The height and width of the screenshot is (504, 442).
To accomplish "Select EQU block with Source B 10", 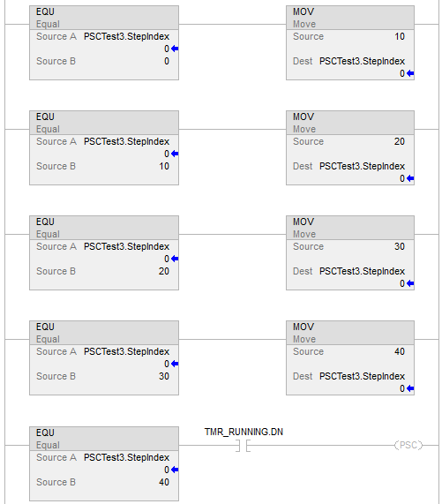I will (104, 148).
